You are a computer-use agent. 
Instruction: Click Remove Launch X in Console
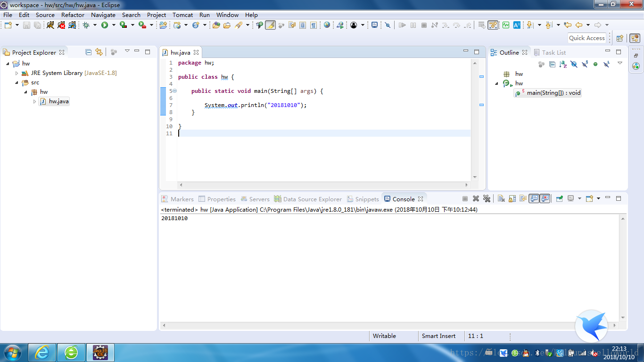pos(476,198)
